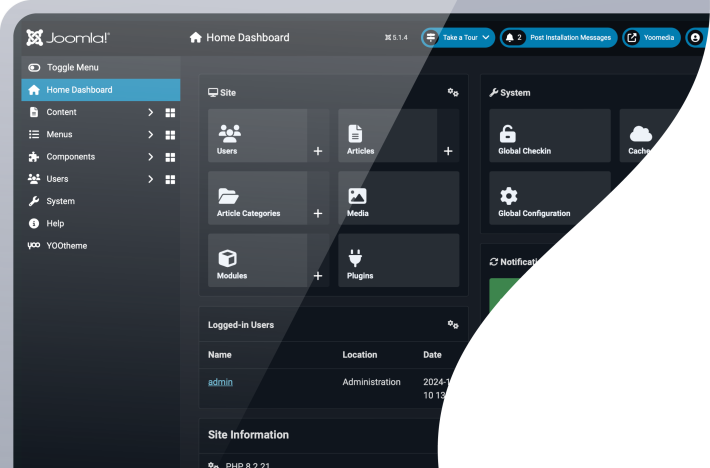Click the Administration location cell
710x468 pixels.
[371, 382]
